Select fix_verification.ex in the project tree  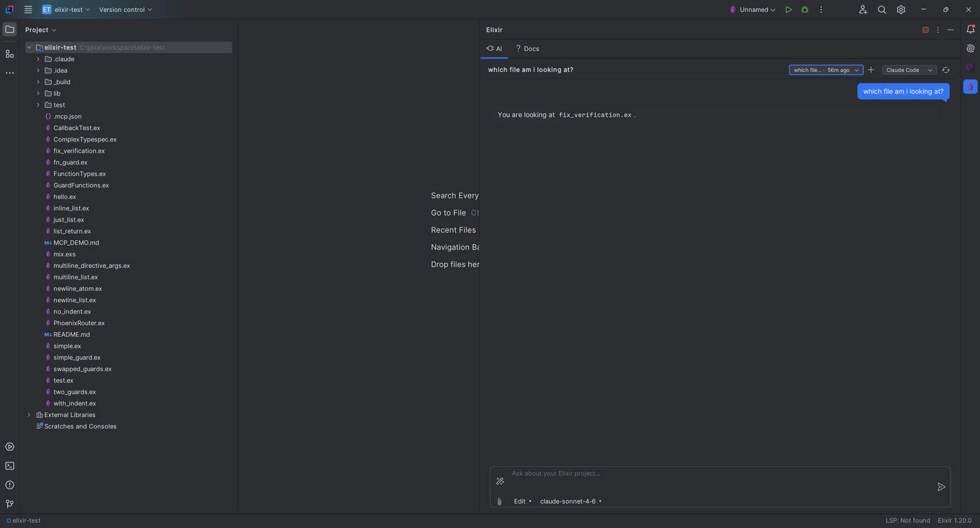pyautogui.click(x=79, y=151)
